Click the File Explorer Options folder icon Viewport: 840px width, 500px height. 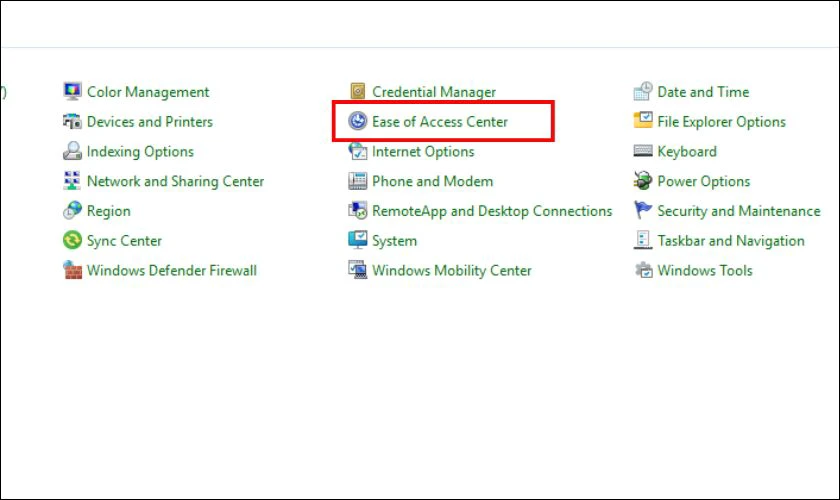pos(643,120)
